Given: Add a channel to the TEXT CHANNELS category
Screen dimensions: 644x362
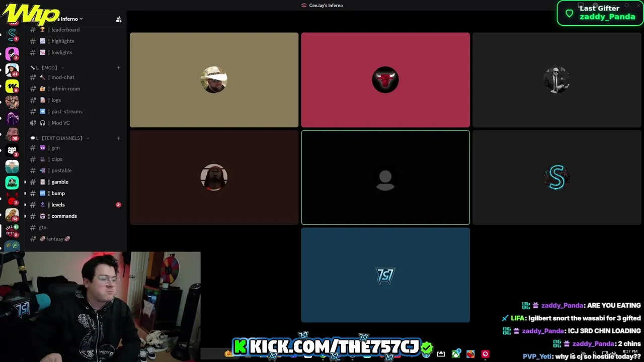Looking at the screenshot, I should tap(118, 138).
